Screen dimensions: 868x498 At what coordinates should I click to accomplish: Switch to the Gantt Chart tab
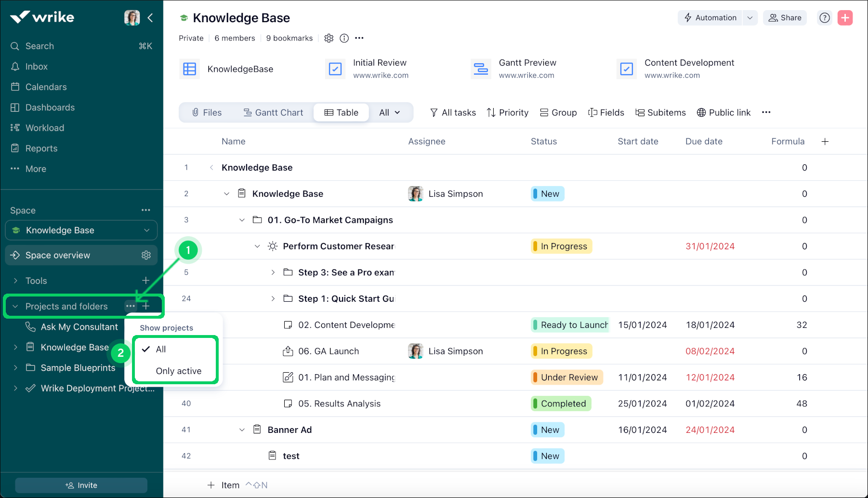(273, 113)
